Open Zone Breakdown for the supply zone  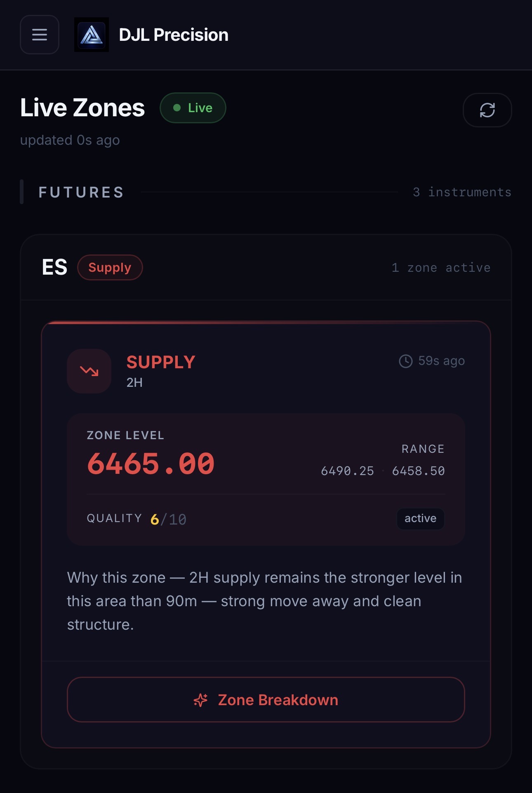(x=266, y=699)
